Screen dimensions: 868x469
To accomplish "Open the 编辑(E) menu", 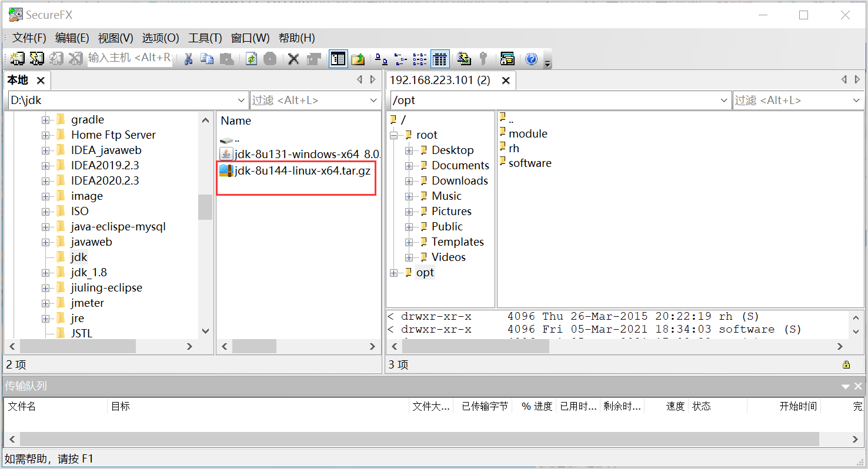I will [72, 38].
